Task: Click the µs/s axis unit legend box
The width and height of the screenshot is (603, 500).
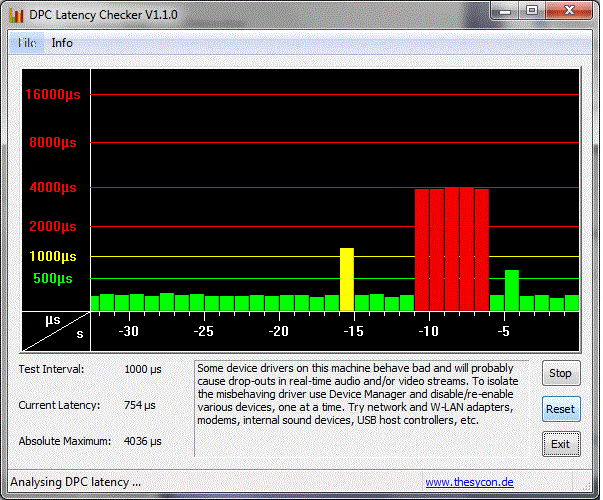Action: (56, 331)
